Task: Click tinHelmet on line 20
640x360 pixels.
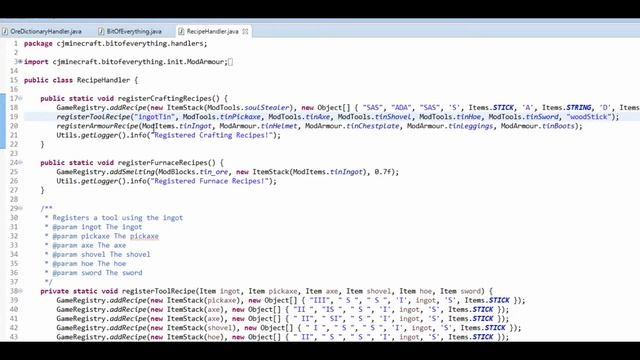Action: [279, 126]
